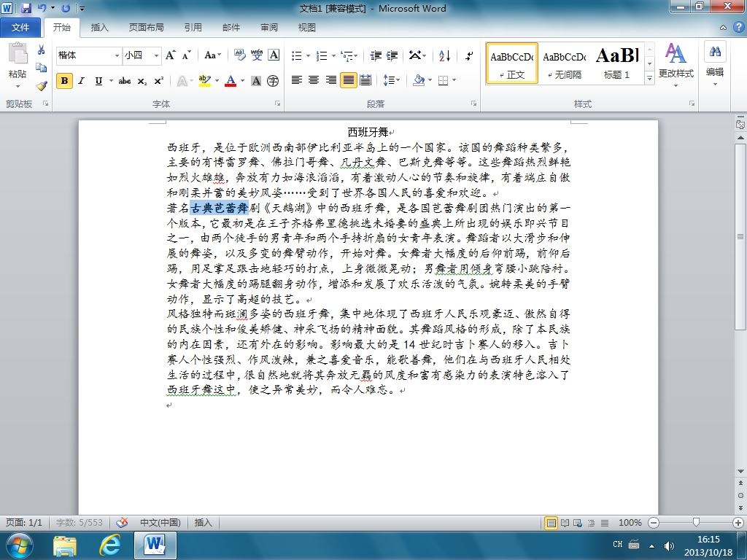
Task: Expand the styles gallery more arrow
Action: [649, 78]
